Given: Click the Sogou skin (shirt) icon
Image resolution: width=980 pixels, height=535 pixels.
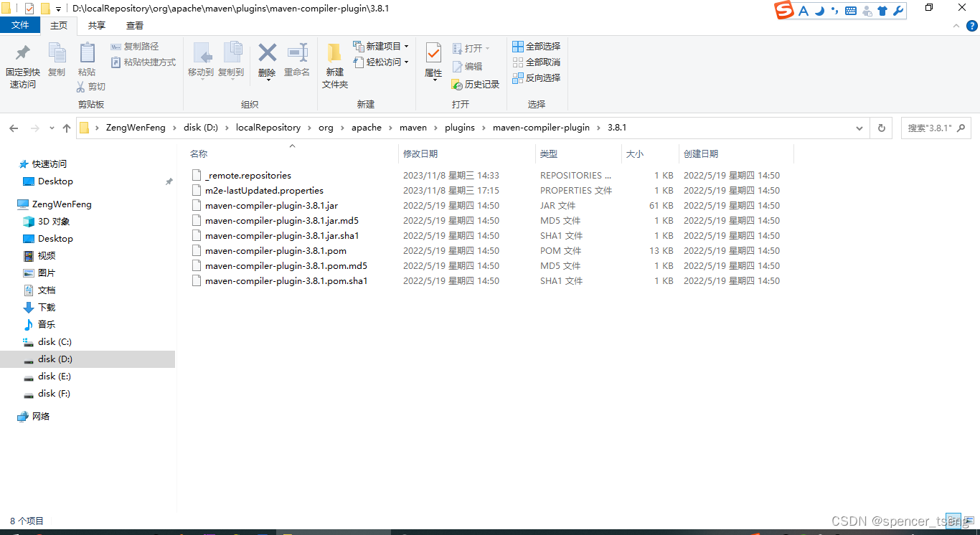Looking at the screenshot, I should coord(882,11).
